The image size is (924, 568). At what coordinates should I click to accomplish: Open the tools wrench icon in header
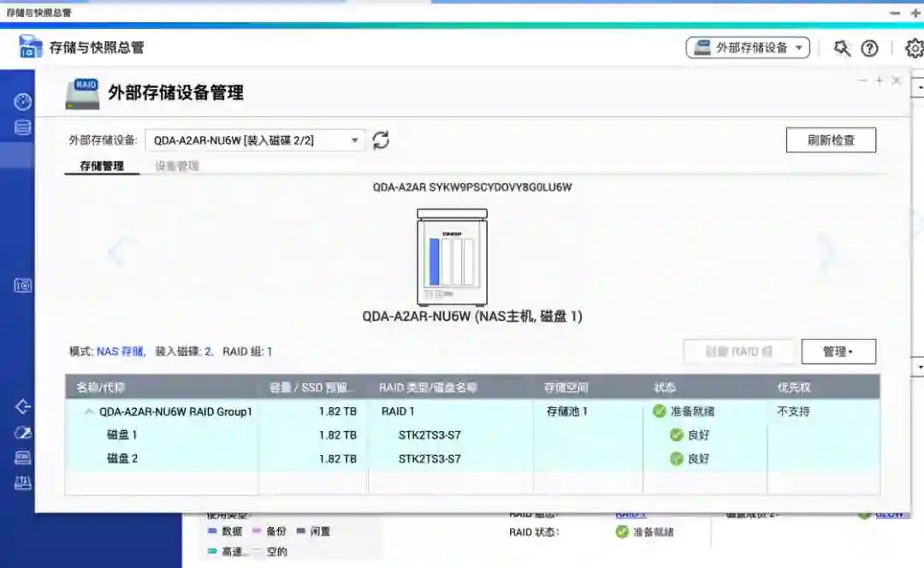pos(842,48)
